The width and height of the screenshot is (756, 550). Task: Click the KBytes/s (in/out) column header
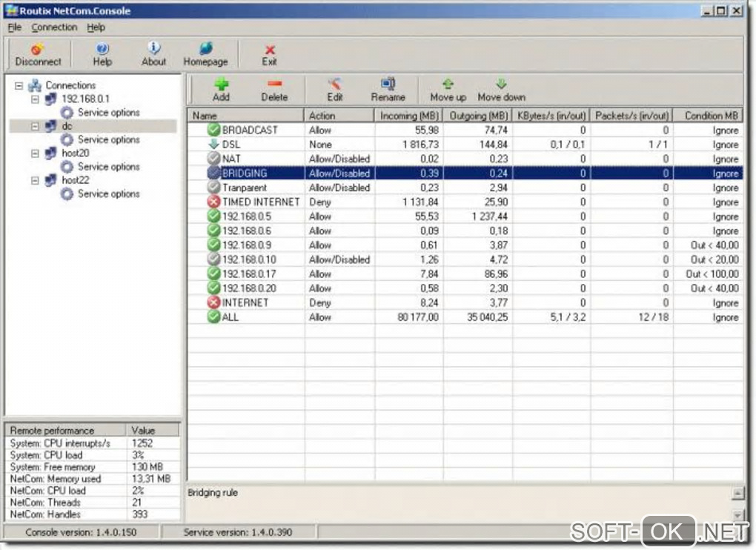[x=551, y=116]
